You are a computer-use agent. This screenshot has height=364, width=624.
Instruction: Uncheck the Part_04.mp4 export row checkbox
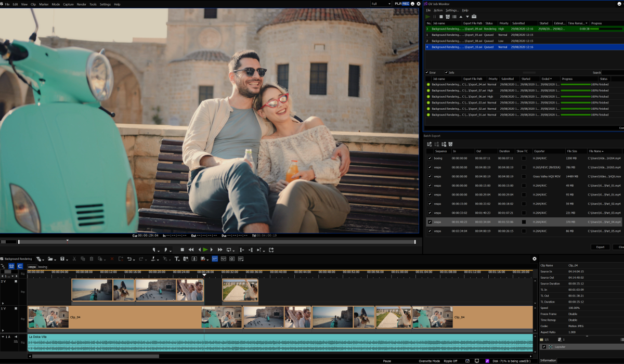click(429, 222)
